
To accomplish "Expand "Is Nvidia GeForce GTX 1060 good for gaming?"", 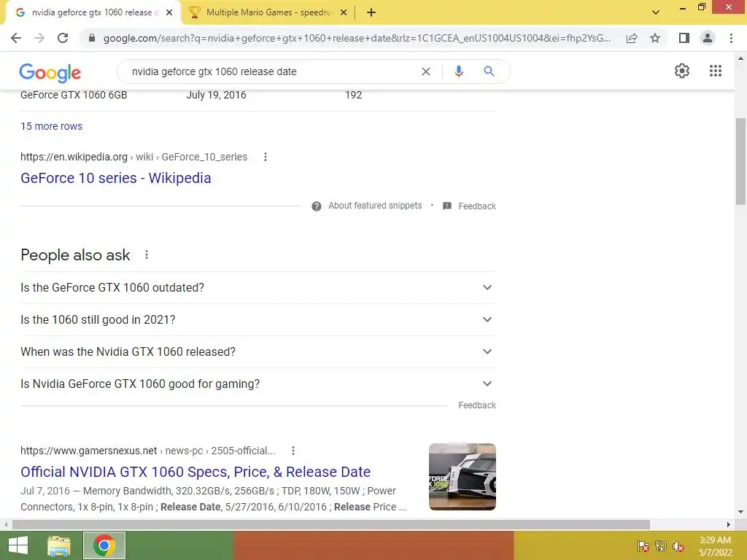I will (258, 384).
